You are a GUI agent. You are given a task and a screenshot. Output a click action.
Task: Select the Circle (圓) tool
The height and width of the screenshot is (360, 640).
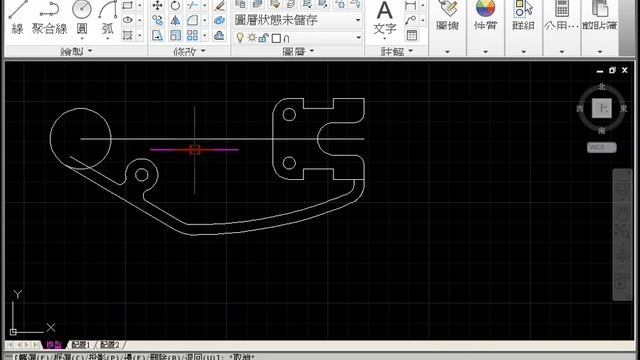tap(82, 16)
